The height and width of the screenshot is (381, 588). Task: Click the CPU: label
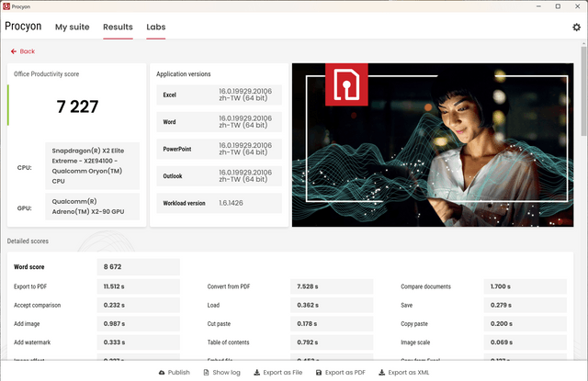25,168
